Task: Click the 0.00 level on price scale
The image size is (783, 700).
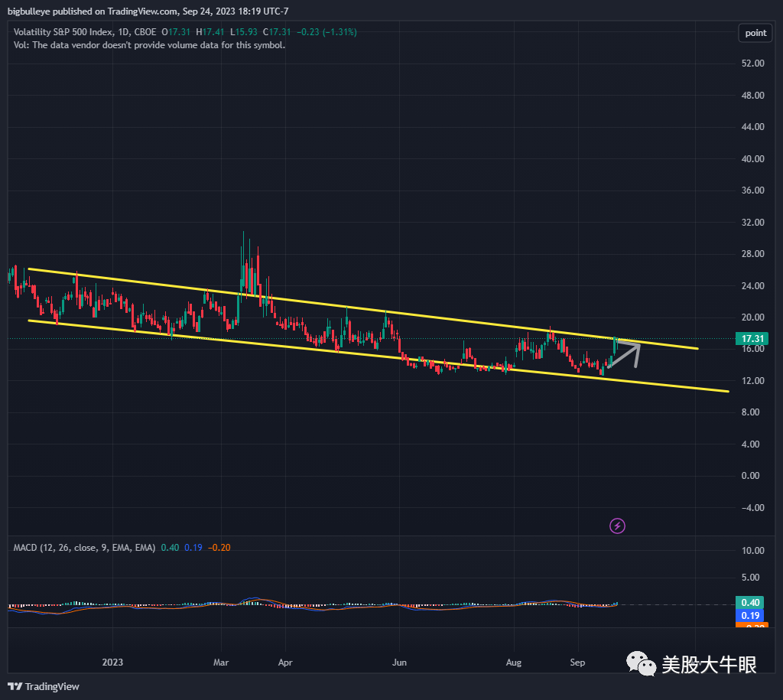Action: pyautogui.click(x=755, y=476)
